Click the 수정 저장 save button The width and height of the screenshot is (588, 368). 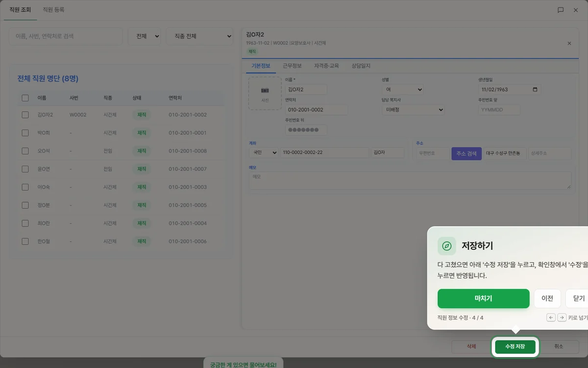click(x=515, y=346)
